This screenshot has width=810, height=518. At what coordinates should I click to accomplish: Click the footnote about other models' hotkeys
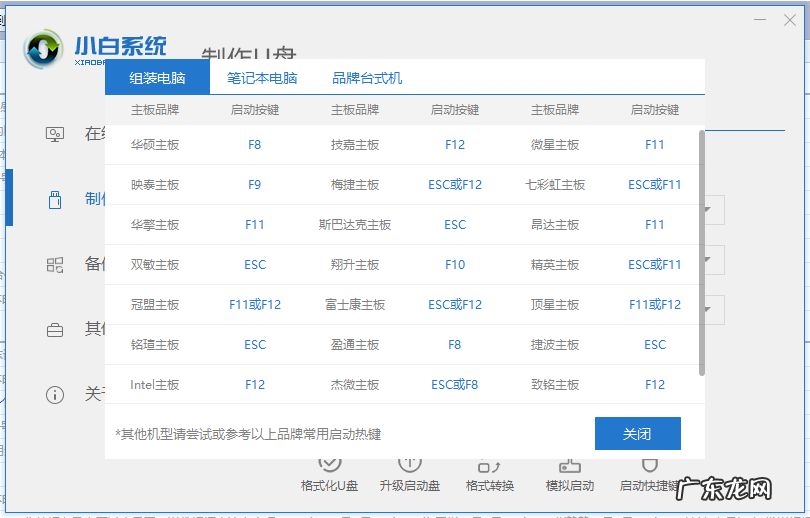248,434
